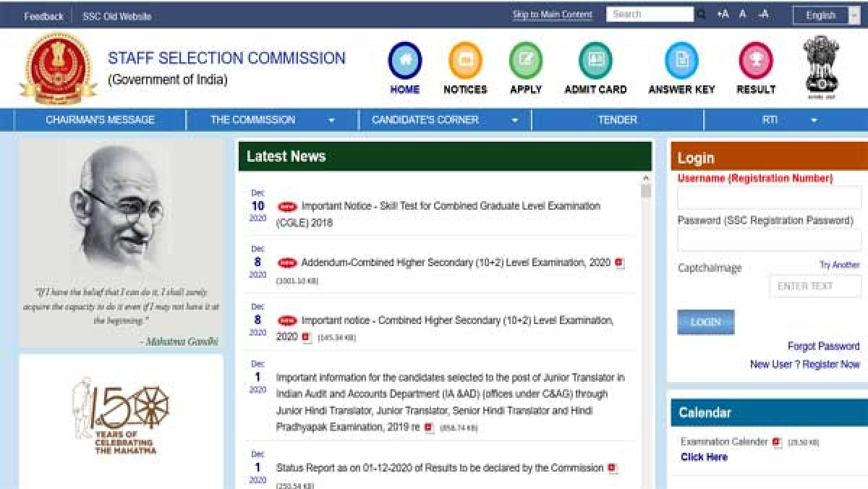Open the Result trophy icon
Screen dimensions: 868x489
point(756,61)
